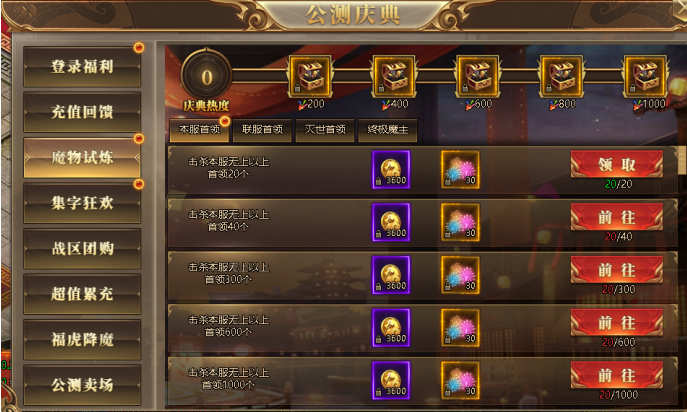Switch to the 联服首领 tab
This screenshot has width=687, height=412.
[x=262, y=130]
